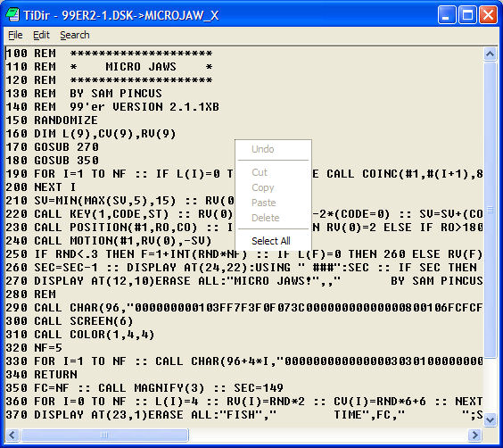Click the TiDir green book title icon
503x448 pixels.
pos(12,15)
